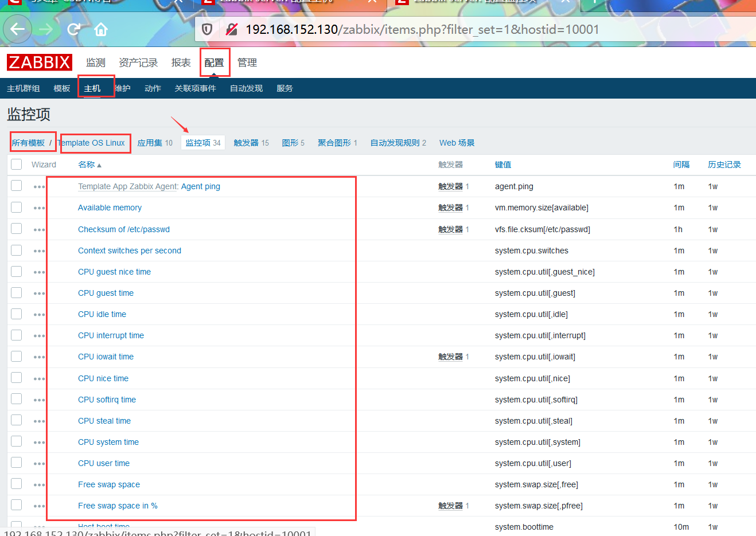
Task: Switch to the 图形 5 tab
Action: (x=293, y=143)
